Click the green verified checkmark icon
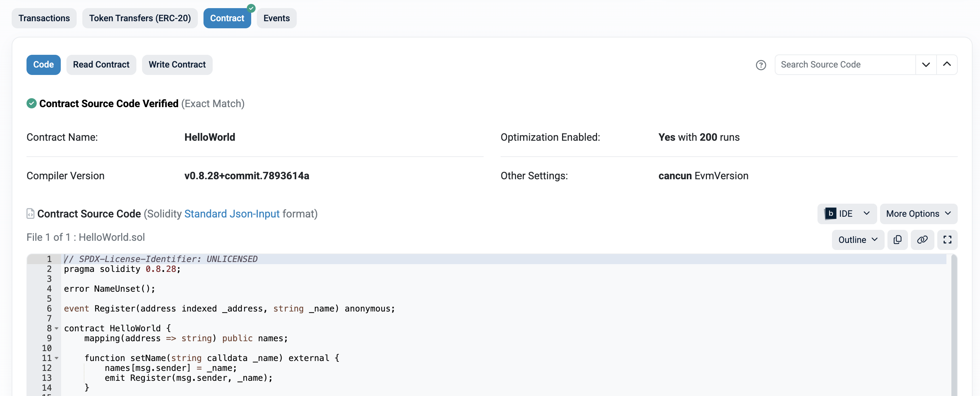This screenshot has width=980, height=396. [x=31, y=103]
